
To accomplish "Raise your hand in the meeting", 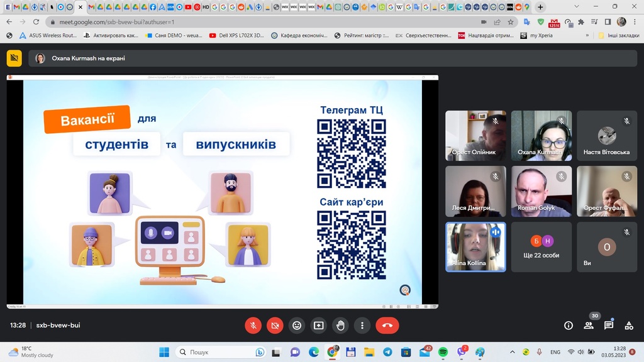I will pyautogui.click(x=340, y=326).
